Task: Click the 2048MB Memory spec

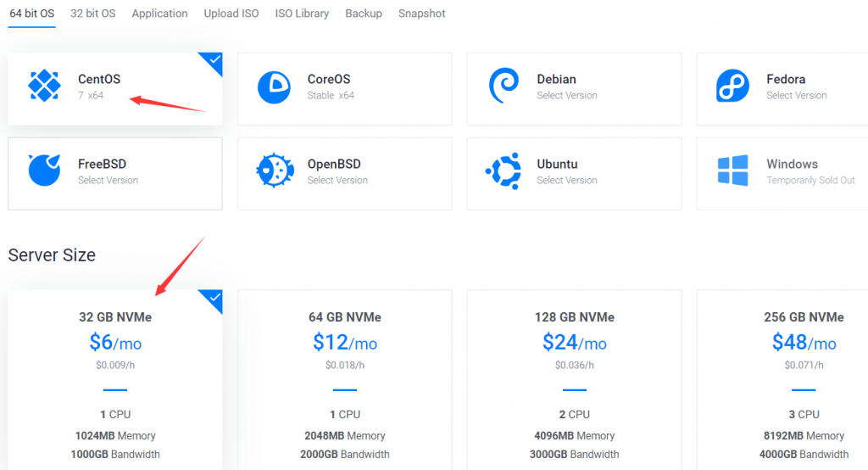Action: 345,435
